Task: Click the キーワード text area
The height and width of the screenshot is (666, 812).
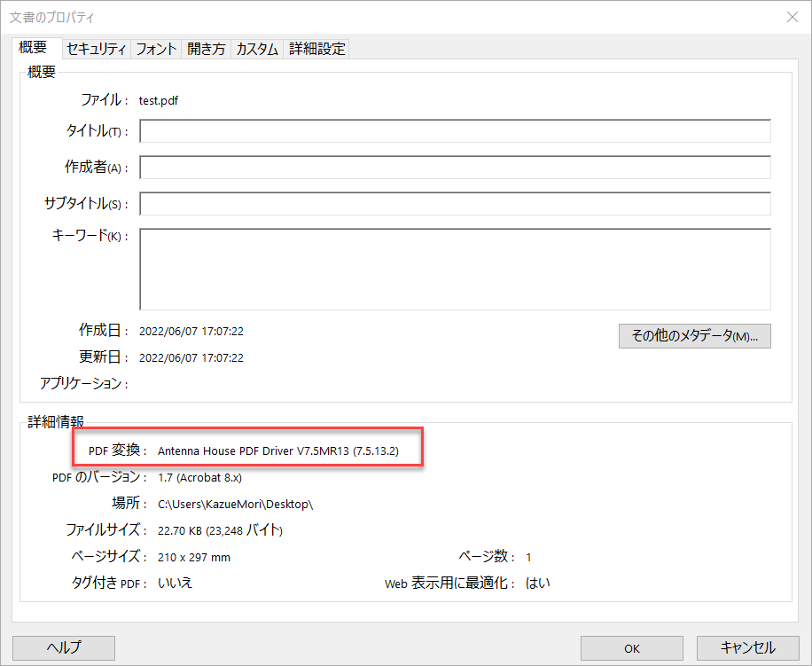Action: 455,266
